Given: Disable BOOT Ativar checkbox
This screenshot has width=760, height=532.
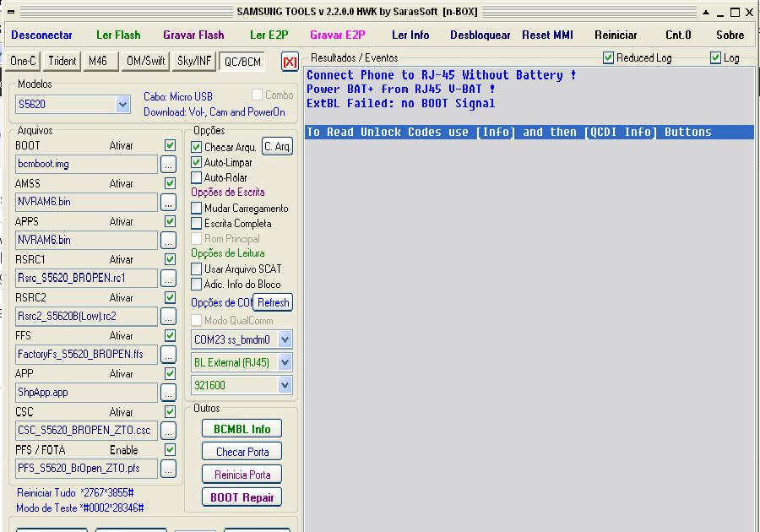Looking at the screenshot, I should tap(170, 145).
